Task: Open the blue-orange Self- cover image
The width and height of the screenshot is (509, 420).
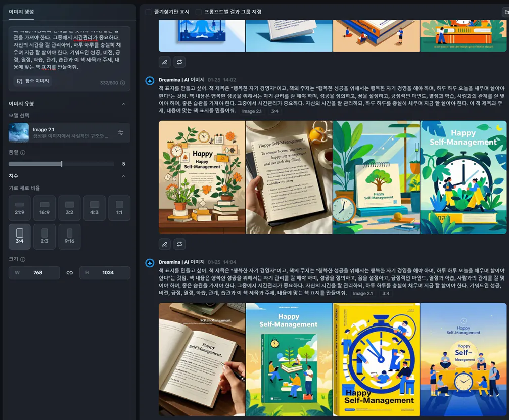Action: (x=463, y=359)
